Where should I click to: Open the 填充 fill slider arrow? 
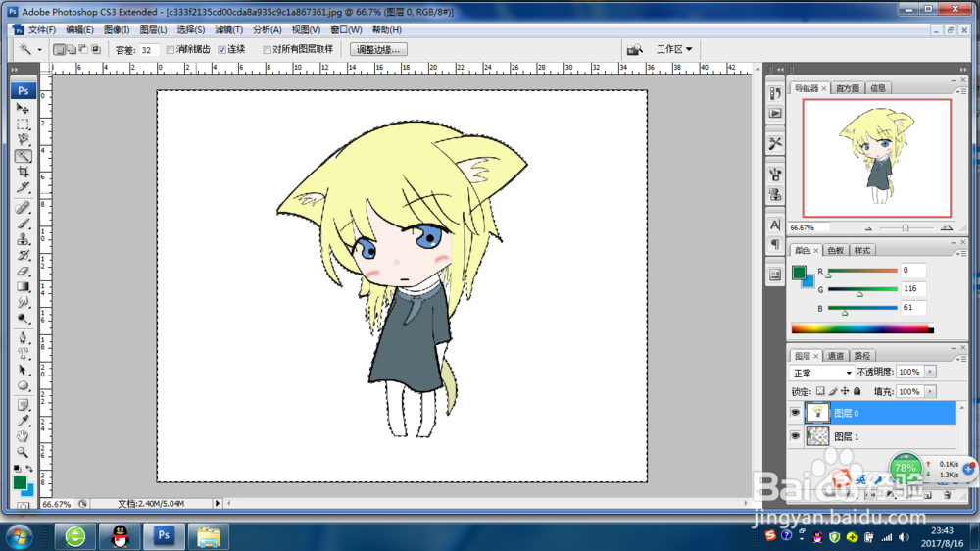pos(931,391)
